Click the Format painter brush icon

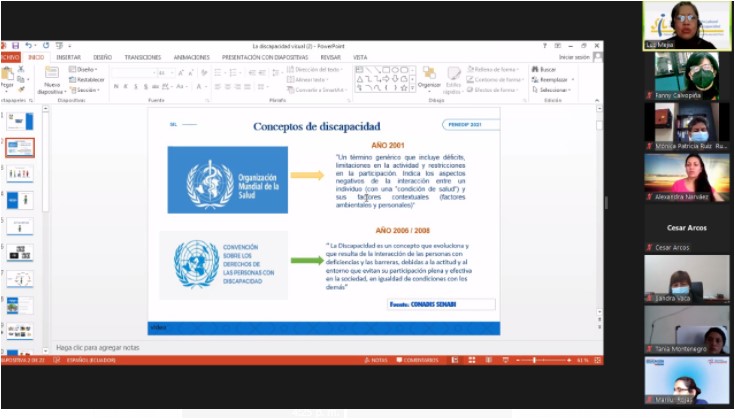point(21,89)
